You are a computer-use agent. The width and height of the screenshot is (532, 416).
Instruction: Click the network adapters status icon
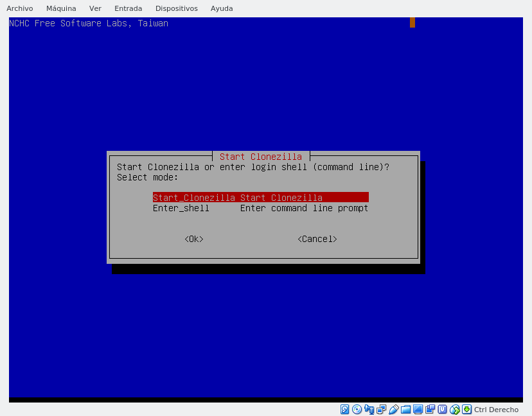tap(382, 410)
